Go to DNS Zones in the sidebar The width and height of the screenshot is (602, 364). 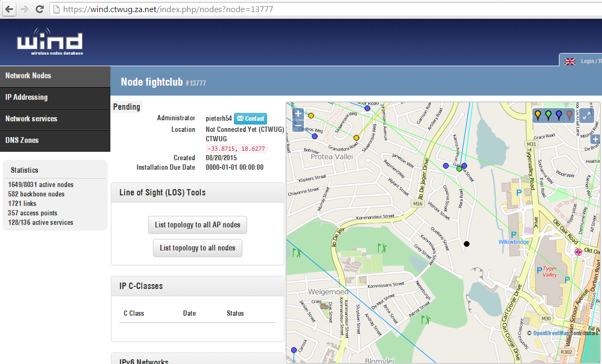click(x=55, y=140)
